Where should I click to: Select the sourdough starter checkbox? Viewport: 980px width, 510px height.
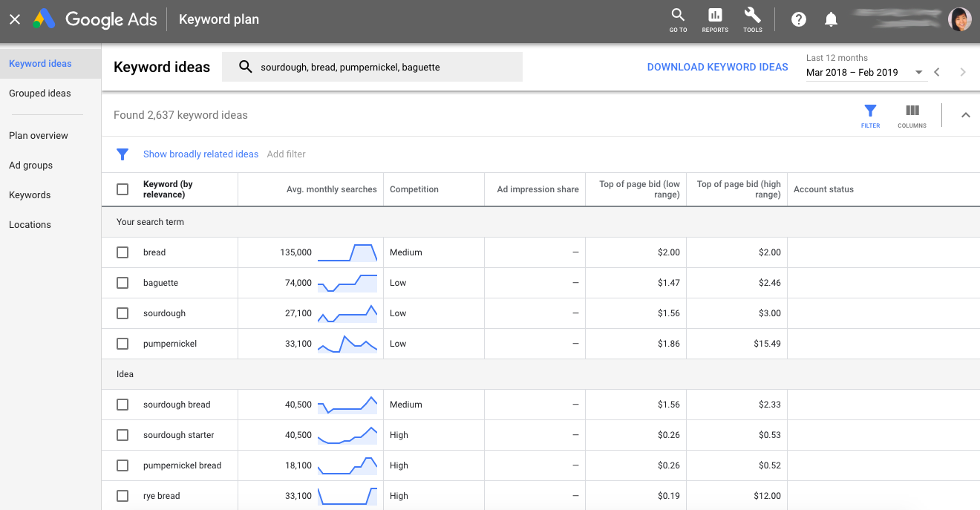point(122,435)
